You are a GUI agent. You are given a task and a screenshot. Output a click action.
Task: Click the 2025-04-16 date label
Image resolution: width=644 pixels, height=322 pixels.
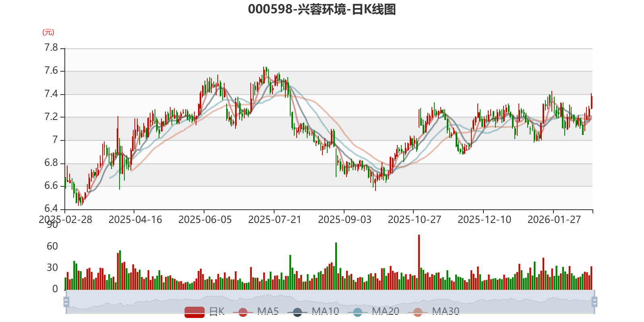(x=135, y=220)
